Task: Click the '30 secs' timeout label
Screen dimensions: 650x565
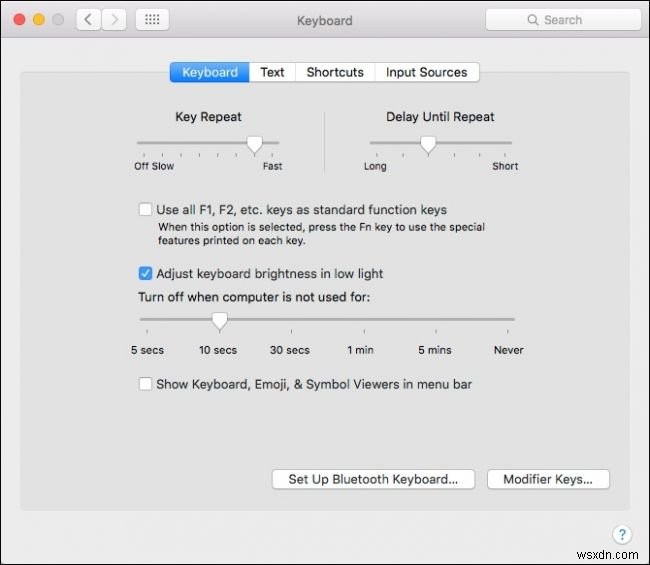Action: point(290,350)
